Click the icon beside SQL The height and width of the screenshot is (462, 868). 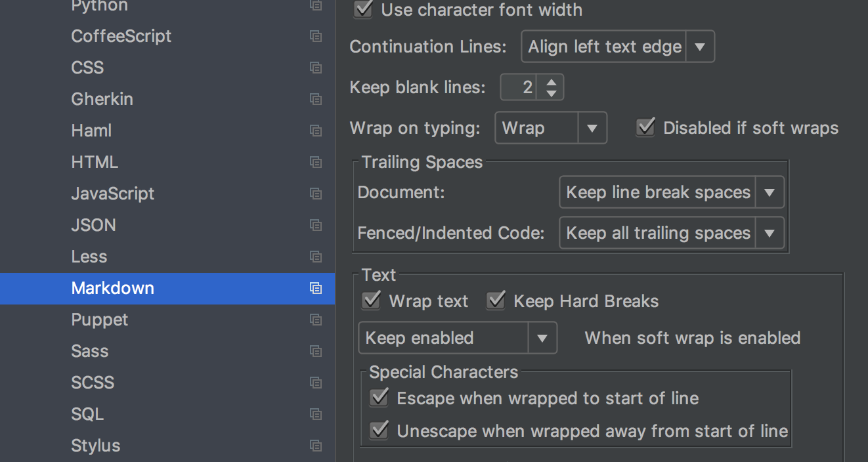pos(316,414)
